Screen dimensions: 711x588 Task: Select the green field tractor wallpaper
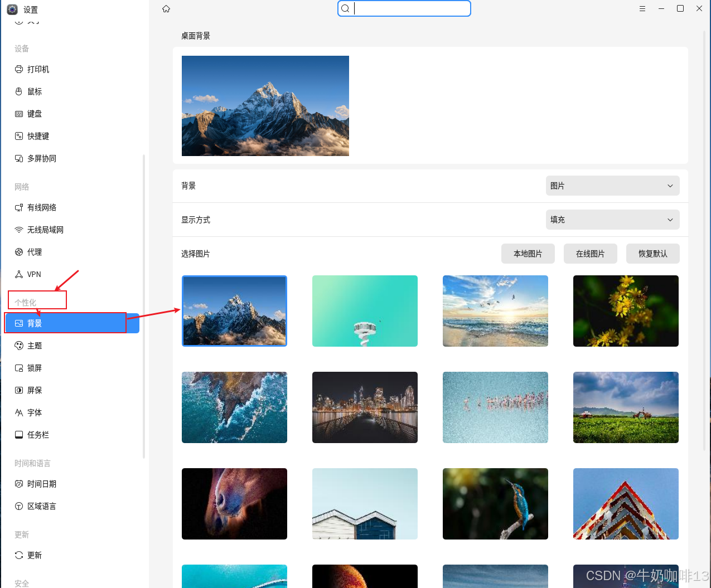626,407
